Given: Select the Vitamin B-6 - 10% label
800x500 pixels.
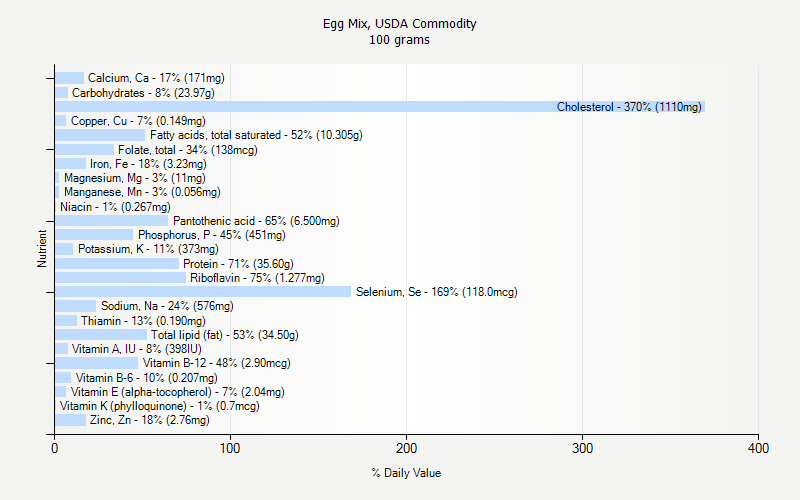Looking at the screenshot, I should coord(146,378).
